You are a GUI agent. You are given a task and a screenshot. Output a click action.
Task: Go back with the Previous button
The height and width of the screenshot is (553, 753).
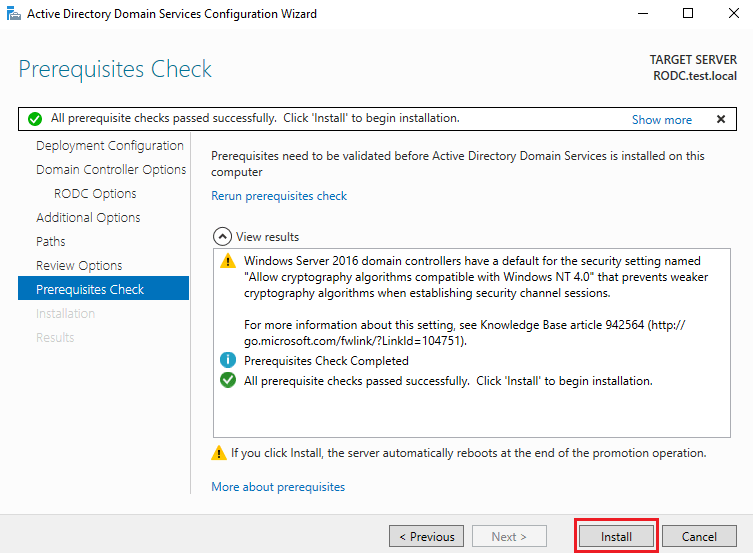[426, 536]
